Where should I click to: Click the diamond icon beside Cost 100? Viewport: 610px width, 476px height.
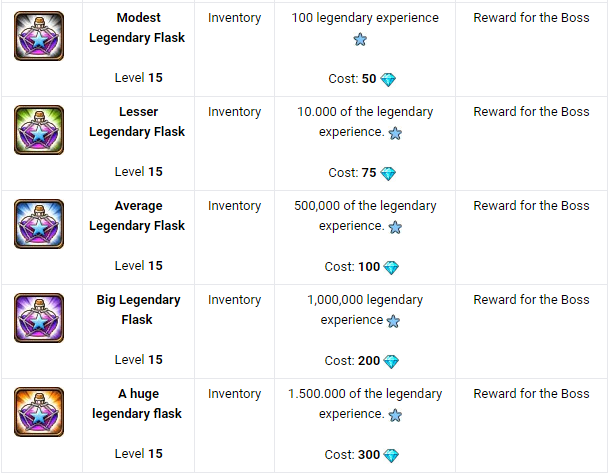(391, 268)
